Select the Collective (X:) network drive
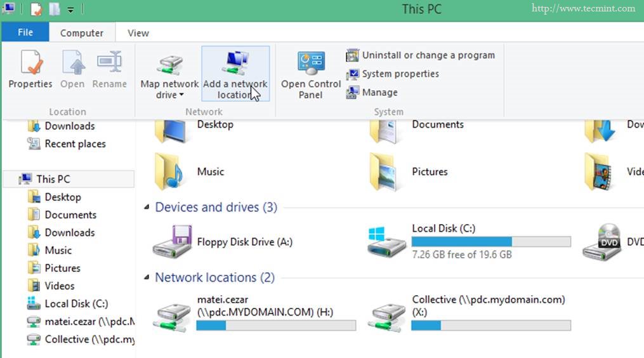Image resolution: width=644 pixels, height=358 pixels. [x=387, y=313]
